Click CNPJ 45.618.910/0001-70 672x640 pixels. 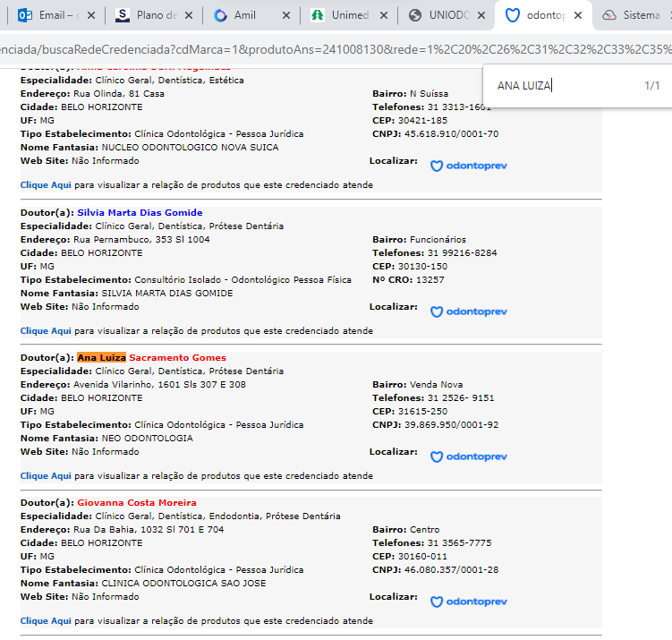coord(451,133)
